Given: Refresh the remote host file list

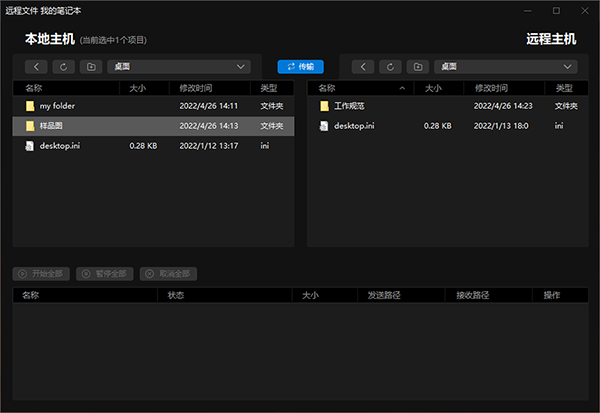Looking at the screenshot, I should [x=390, y=67].
